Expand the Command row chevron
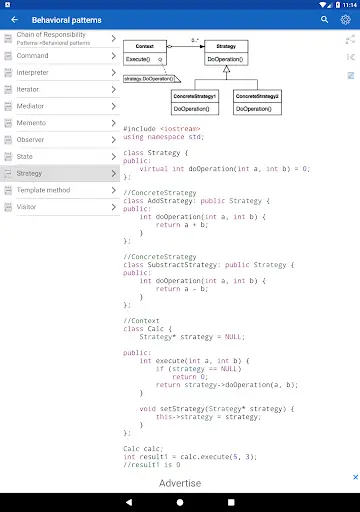This screenshot has height=512, width=360. tap(114, 56)
